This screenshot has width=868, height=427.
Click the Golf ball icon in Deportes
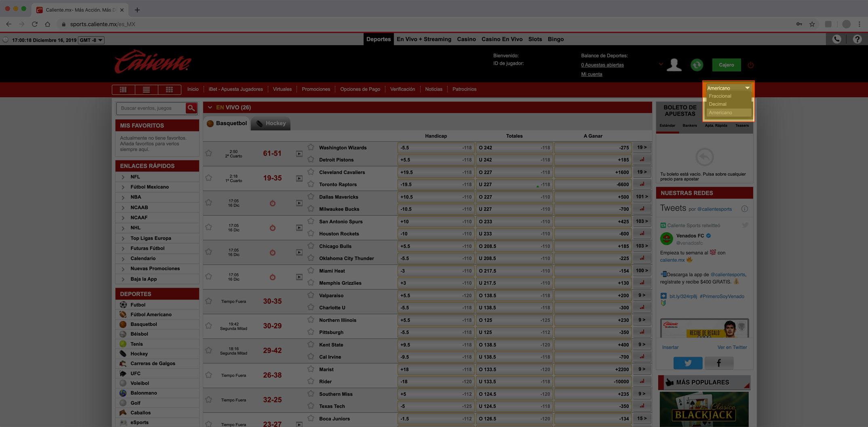(123, 403)
